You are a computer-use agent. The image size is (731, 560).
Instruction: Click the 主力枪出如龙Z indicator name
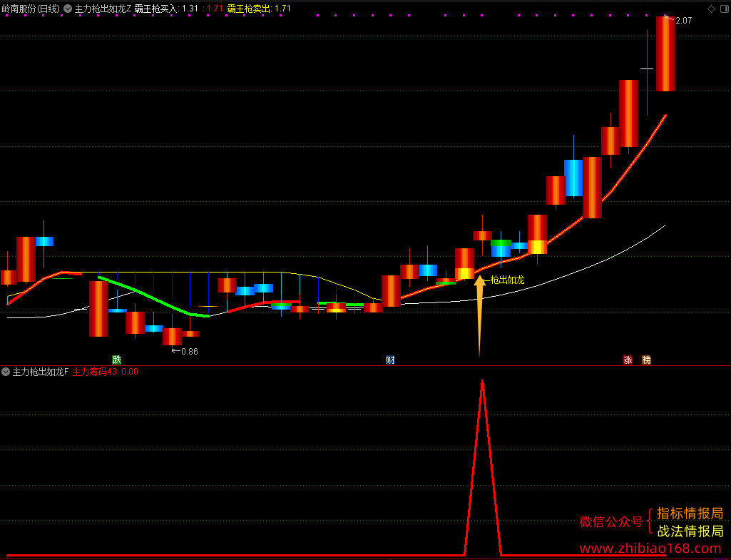[x=103, y=9]
